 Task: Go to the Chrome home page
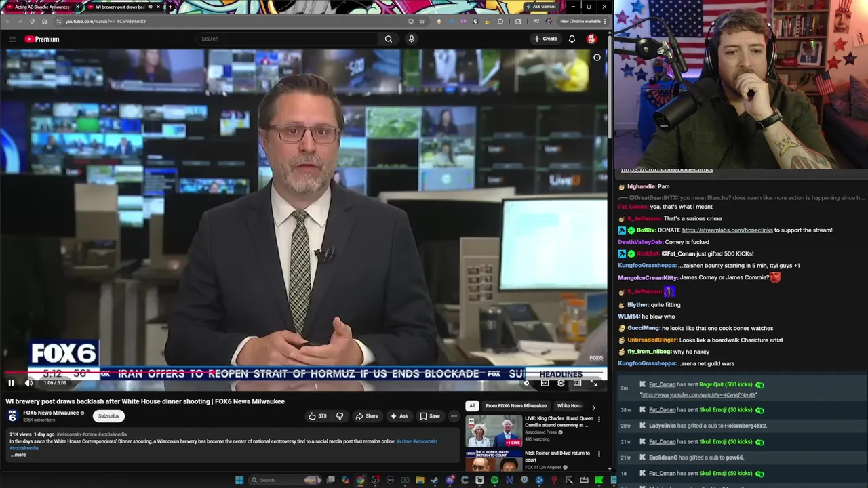point(44,21)
